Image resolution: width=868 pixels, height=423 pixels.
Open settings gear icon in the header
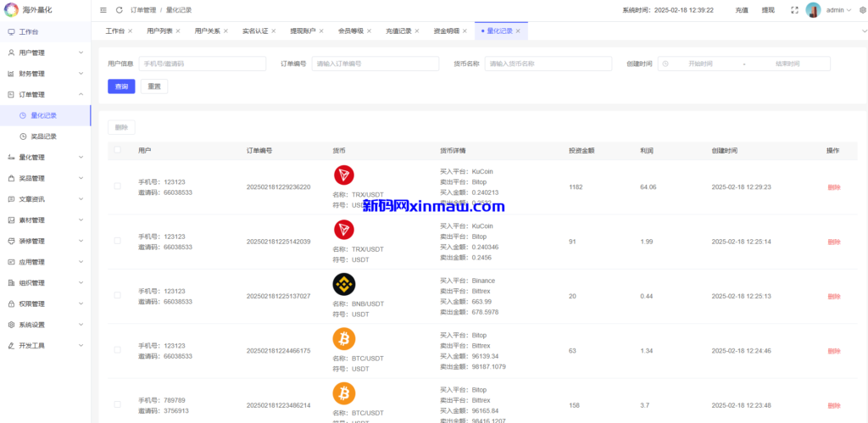pyautogui.click(x=863, y=10)
